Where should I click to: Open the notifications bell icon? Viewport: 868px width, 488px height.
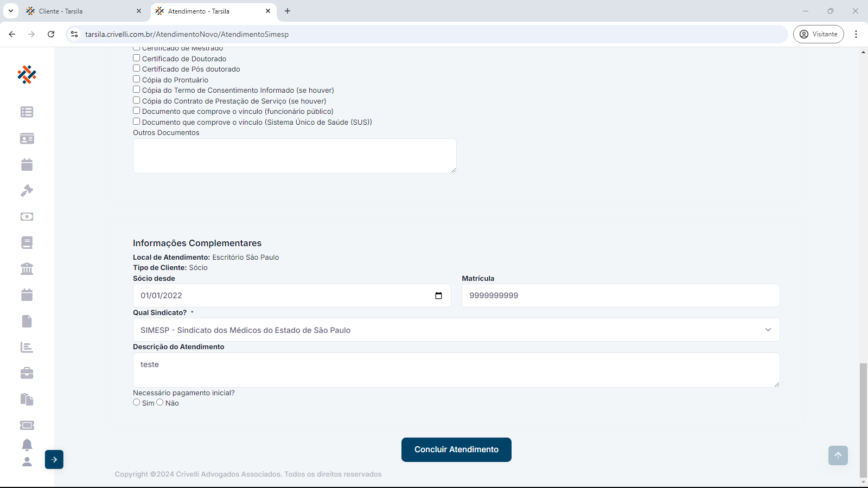pyautogui.click(x=27, y=445)
